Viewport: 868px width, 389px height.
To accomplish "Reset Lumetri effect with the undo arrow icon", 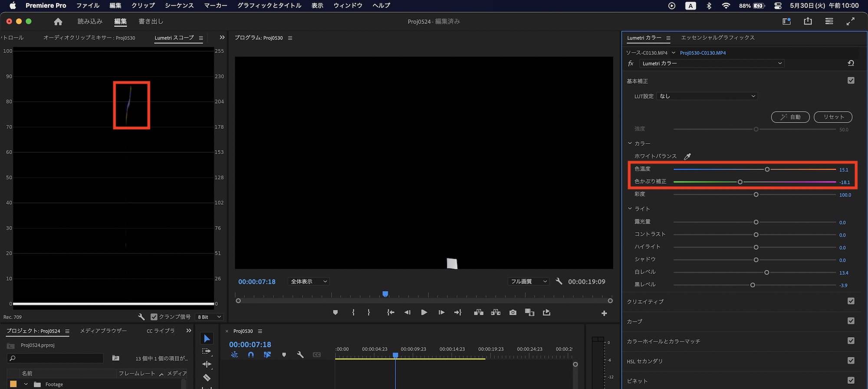I will [851, 63].
